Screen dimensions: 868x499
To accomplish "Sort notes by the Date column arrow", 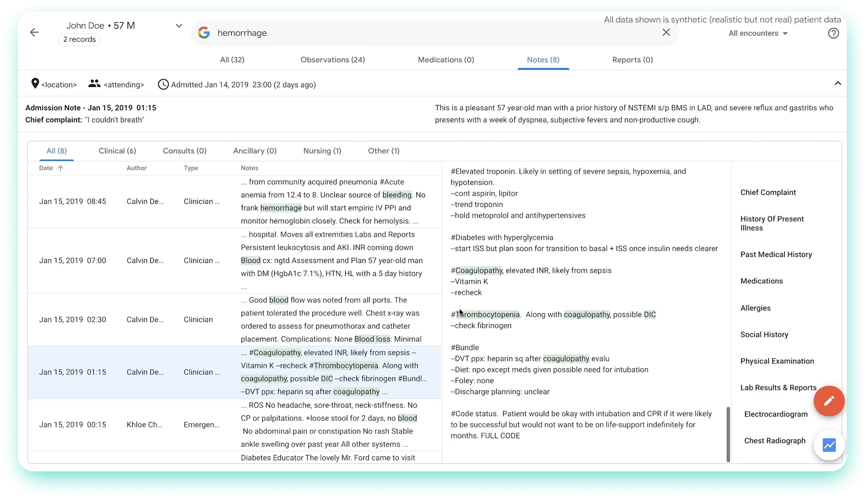I will [x=60, y=168].
